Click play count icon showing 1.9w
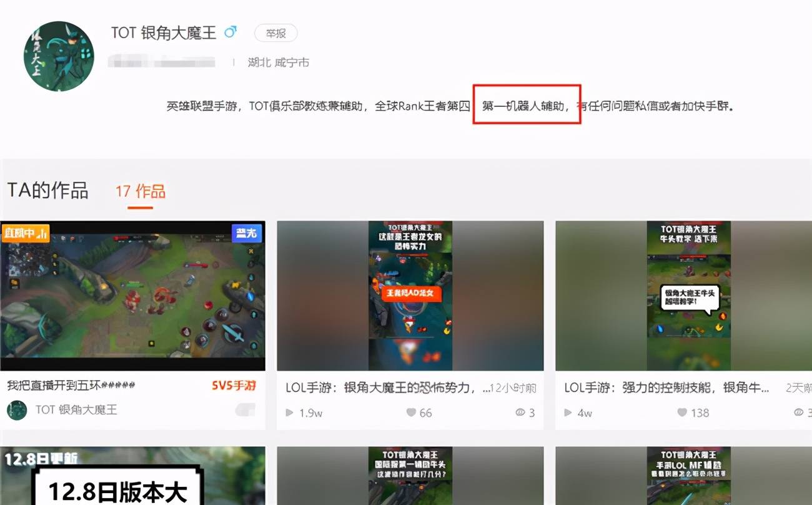The image size is (812, 505). tap(290, 412)
